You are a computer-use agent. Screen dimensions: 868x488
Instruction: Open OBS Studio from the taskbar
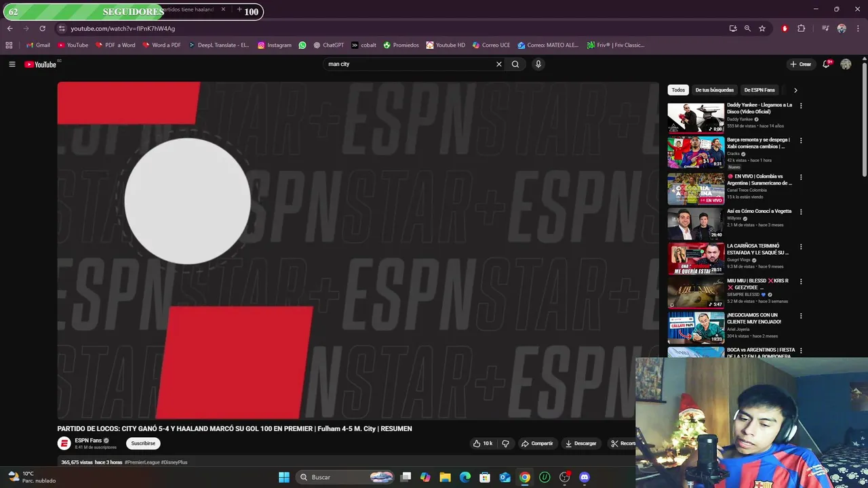point(564,477)
